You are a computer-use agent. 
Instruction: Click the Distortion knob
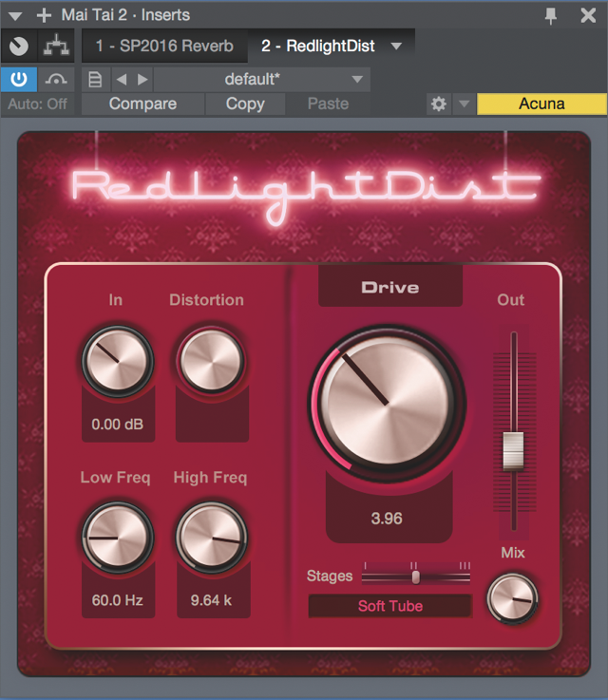(212, 361)
